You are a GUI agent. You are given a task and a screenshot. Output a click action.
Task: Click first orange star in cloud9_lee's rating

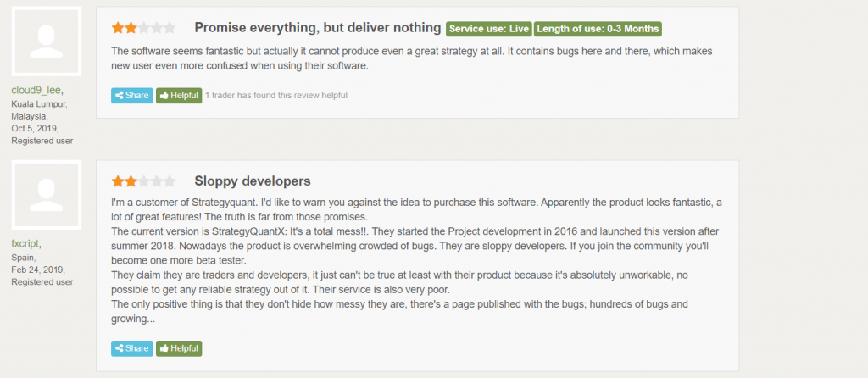click(118, 28)
